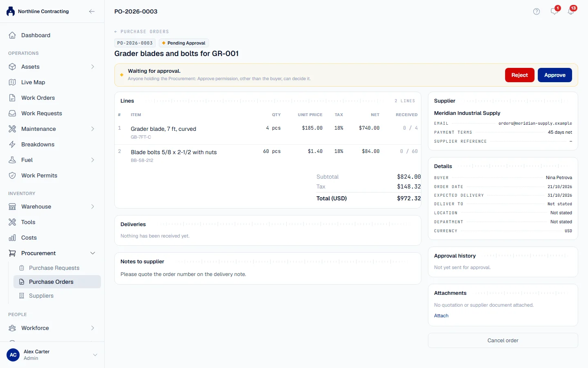Click the Purchase Requests clipboard icon
Viewport: 588px width, 368px height.
(x=22, y=268)
